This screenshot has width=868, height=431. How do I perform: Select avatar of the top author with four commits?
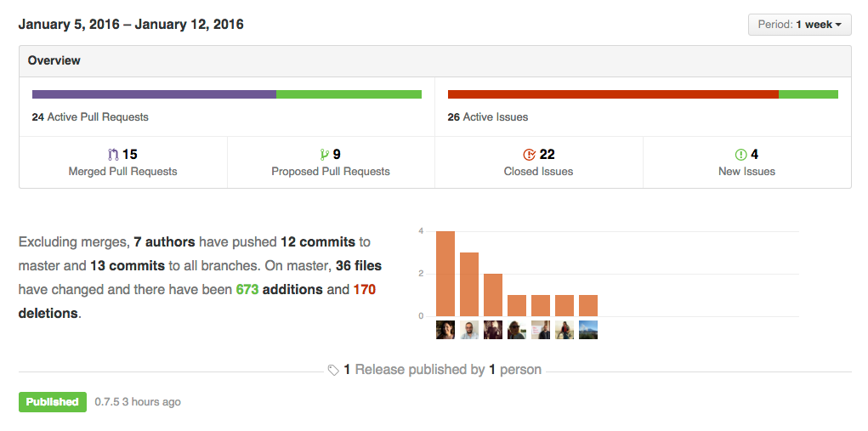pos(445,330)
